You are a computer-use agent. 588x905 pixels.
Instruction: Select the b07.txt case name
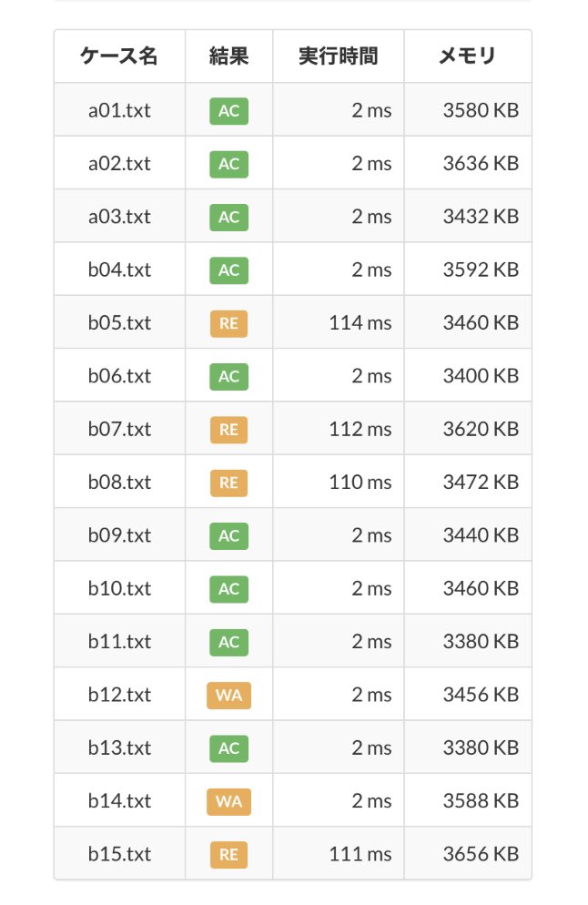[x=119, y=429]
